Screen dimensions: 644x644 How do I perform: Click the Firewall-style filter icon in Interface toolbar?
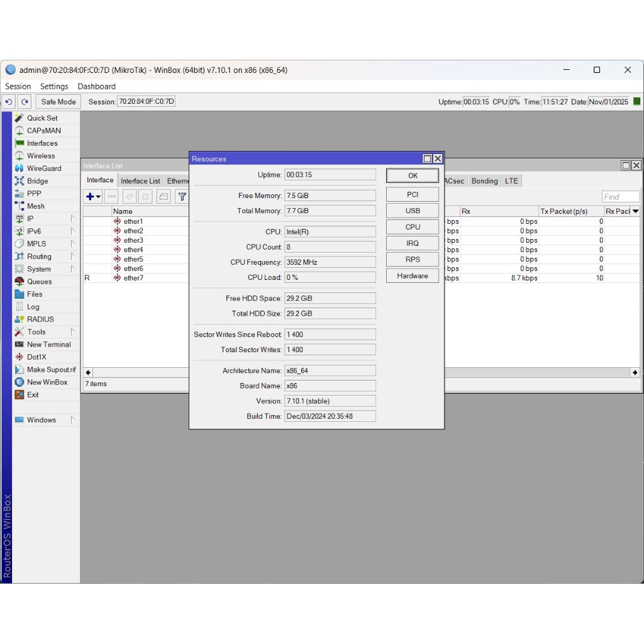pos(182,196)
